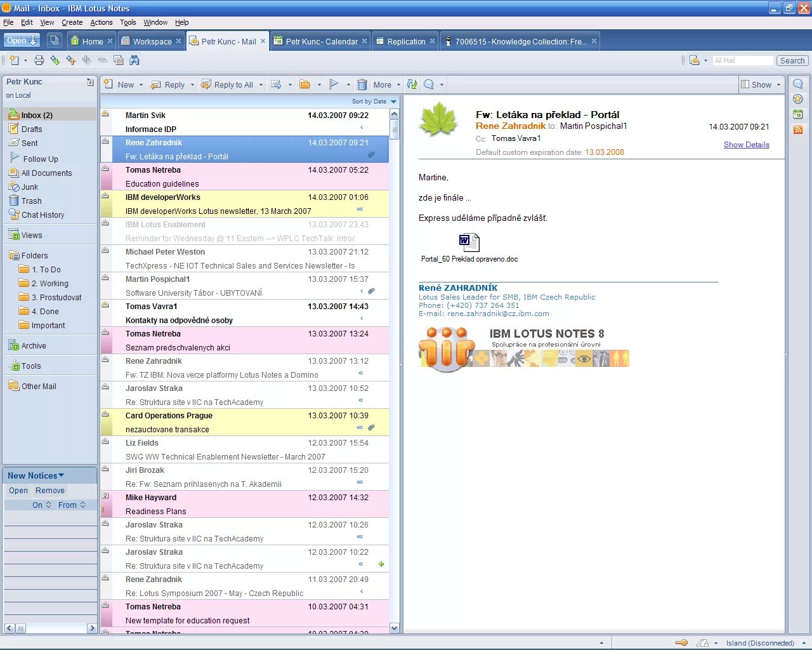
Task: Click the Show Details link
Action: (x=746, y=145)
